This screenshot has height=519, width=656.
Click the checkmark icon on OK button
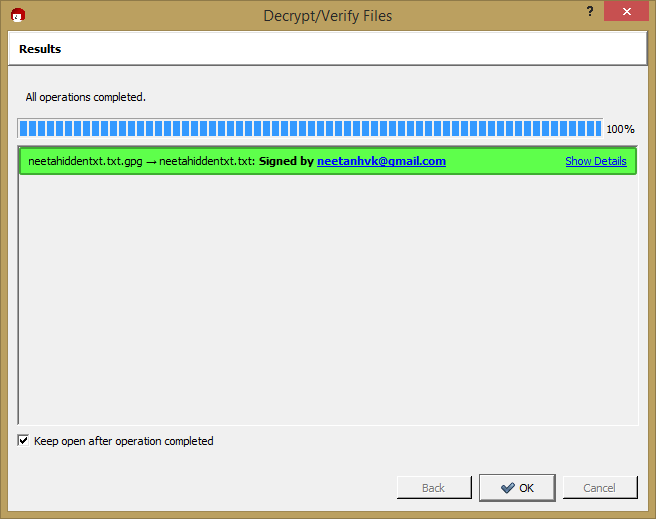[x=508, y=488]
